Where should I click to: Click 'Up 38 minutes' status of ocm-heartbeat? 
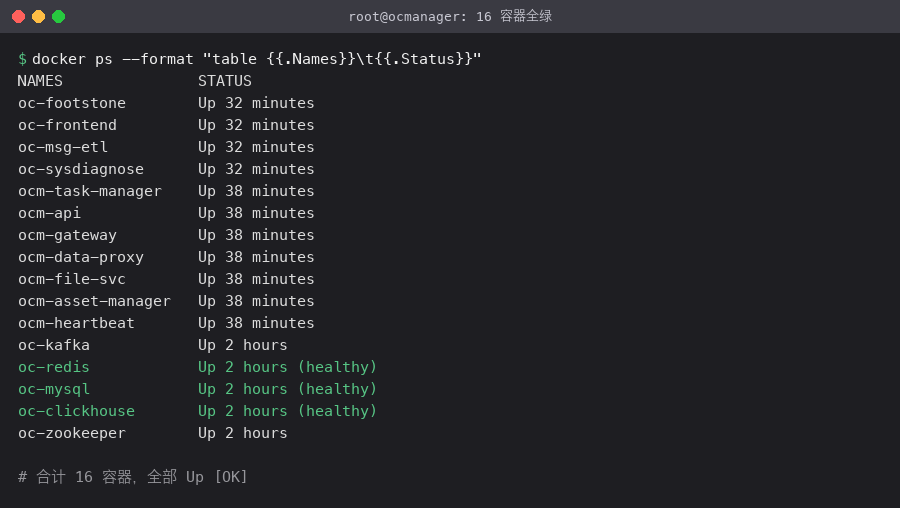click(257, 323)
